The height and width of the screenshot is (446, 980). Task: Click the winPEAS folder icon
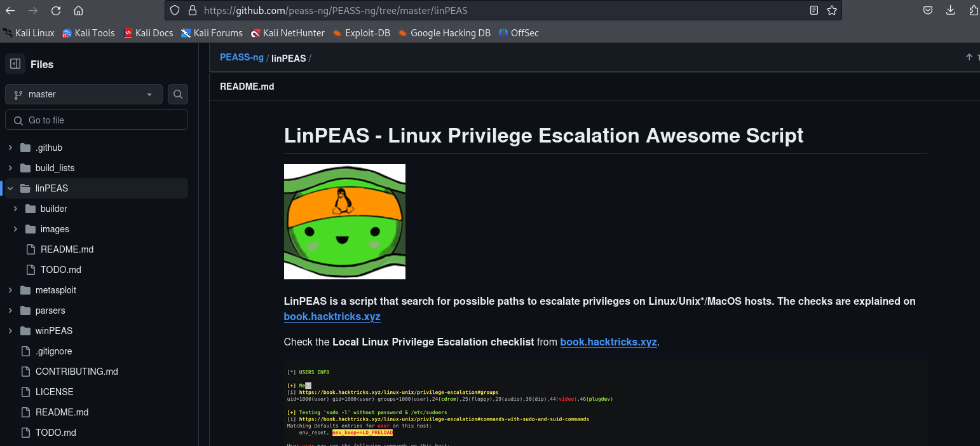25,331
